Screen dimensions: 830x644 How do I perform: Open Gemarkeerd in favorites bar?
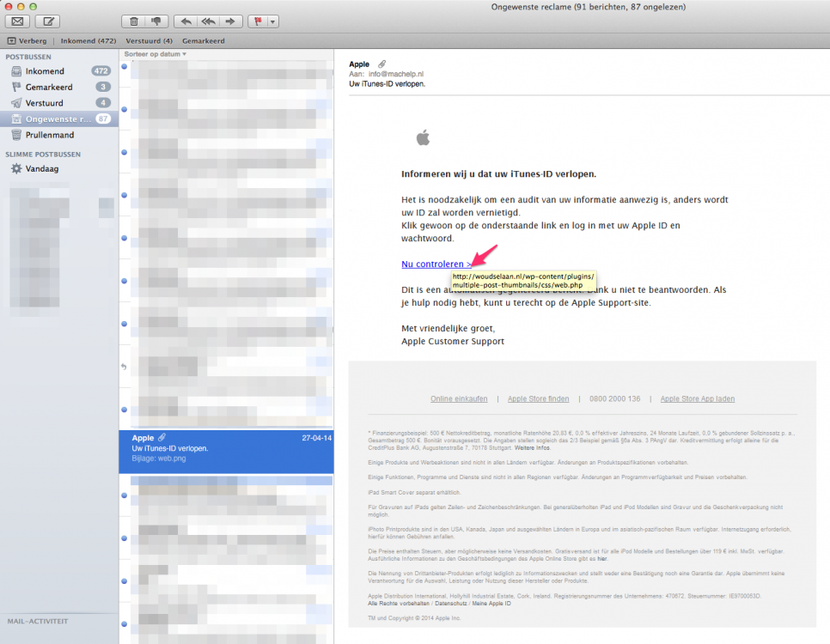pos(204,40)
